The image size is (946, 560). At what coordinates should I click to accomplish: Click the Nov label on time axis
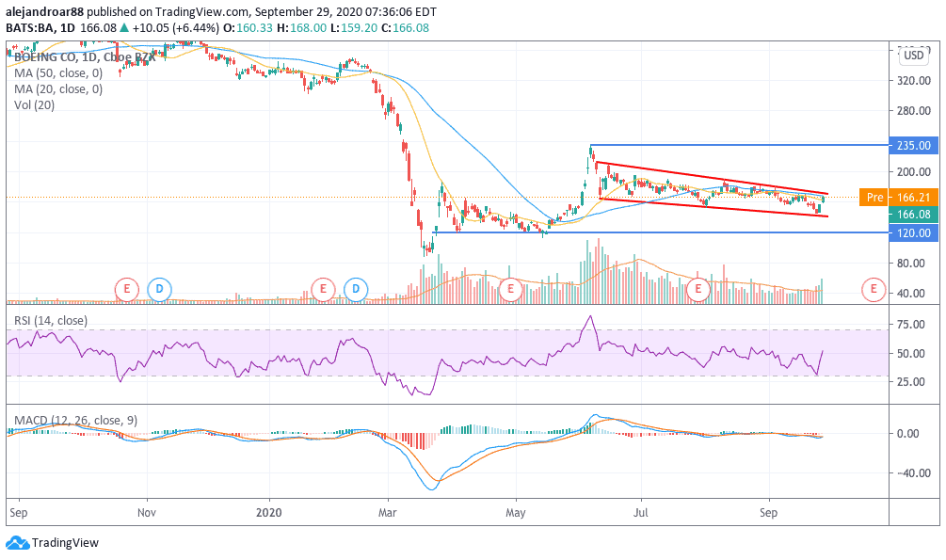[147, 513]
